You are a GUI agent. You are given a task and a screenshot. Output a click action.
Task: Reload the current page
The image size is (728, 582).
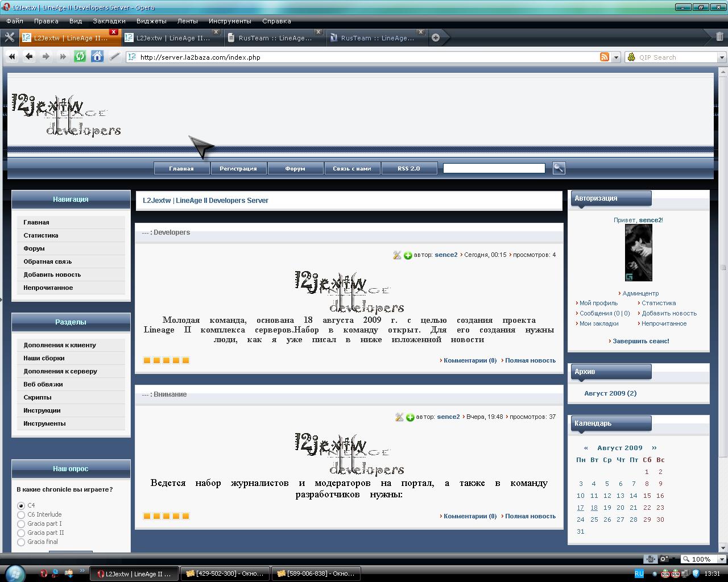[x=80, y=57]
